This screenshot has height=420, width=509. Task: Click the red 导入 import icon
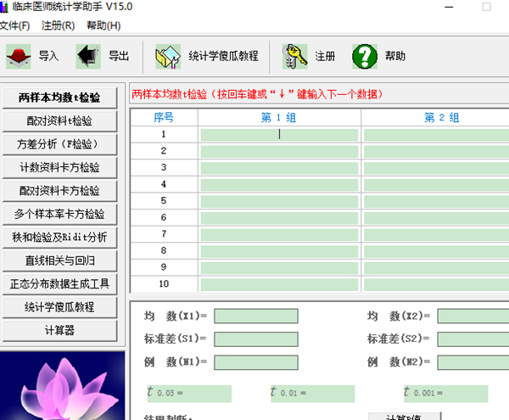pyautogui.click(x=18, y=57)
